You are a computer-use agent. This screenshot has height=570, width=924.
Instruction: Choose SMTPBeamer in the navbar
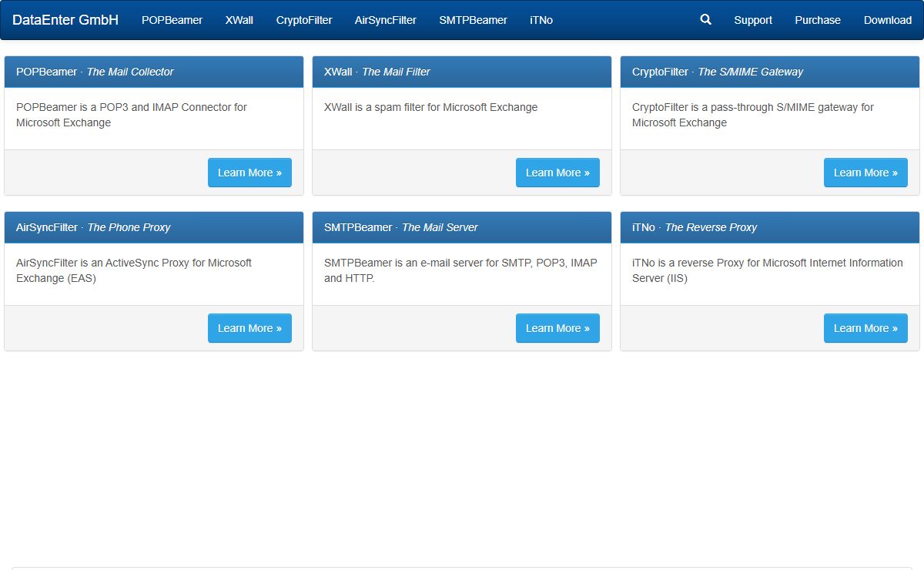click(473, 20)
